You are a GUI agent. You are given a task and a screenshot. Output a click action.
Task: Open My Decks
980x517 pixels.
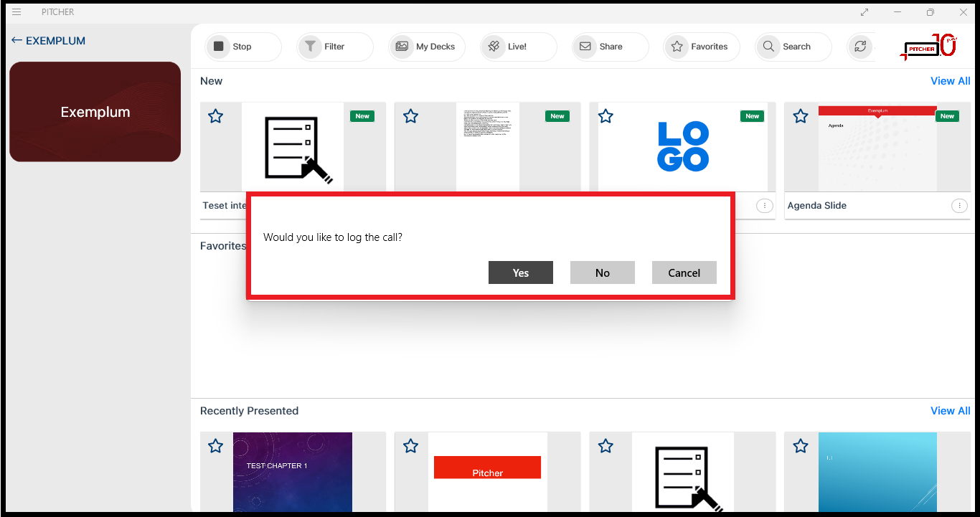click(x=426, y=47)
